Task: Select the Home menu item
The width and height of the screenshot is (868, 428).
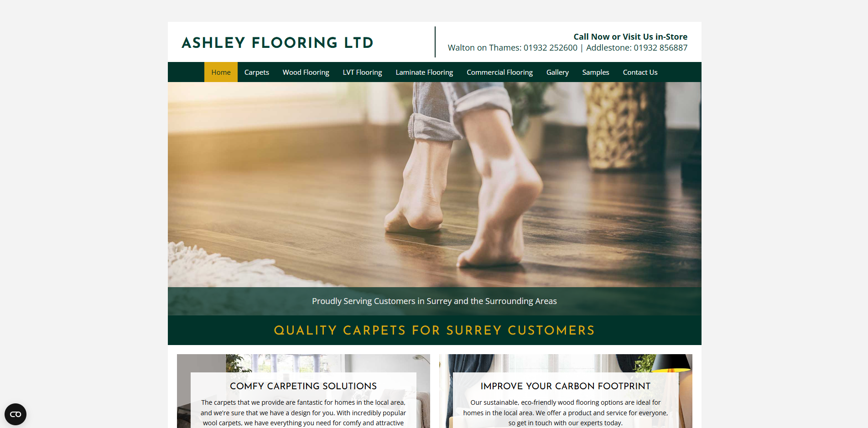Action: (221, 72)
